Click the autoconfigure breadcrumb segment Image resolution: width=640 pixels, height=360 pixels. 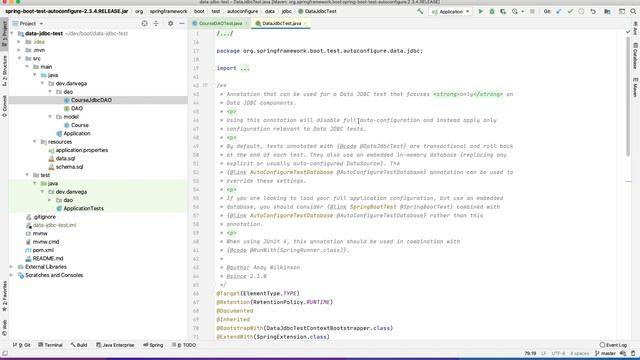click(x=242, y=11)
